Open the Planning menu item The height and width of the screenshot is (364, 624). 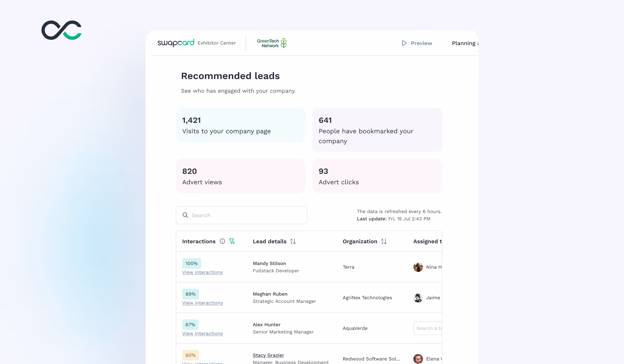point(465,43)
